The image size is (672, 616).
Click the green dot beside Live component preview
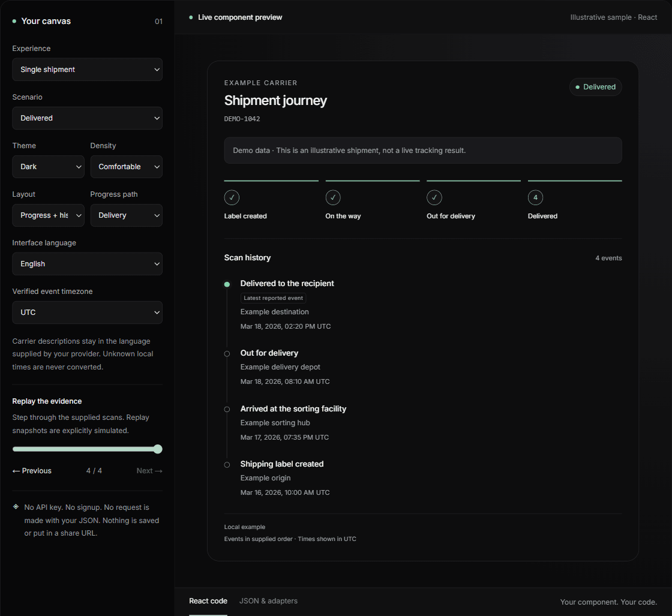click(191, 17)
